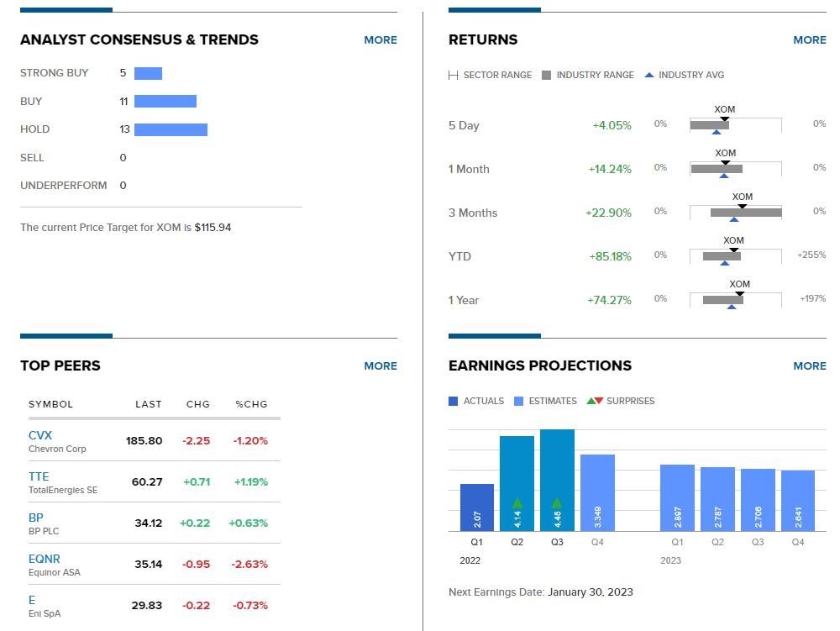Click the STRONG BUY ratings bar
The height and width of the screenshot is (631, 840).
pos(149,72)
